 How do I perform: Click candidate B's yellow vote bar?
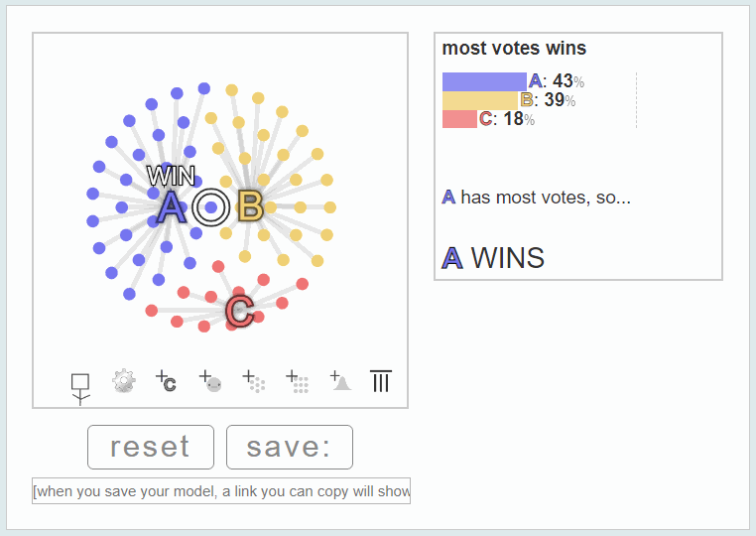tap(480, 100)
